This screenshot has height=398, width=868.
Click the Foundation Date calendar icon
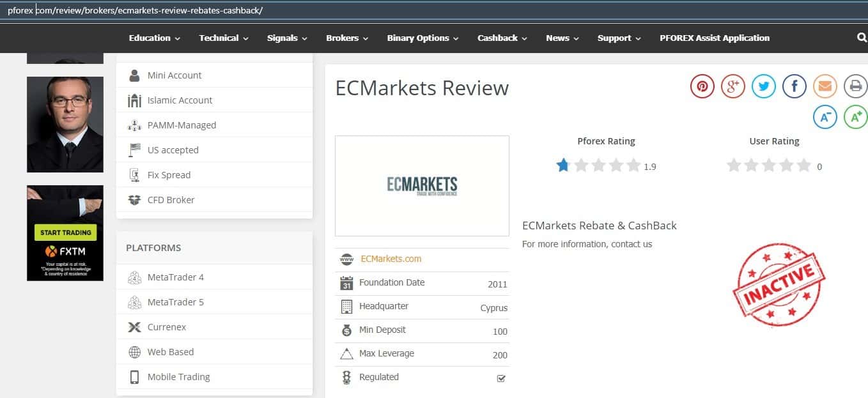pos(346,283)
